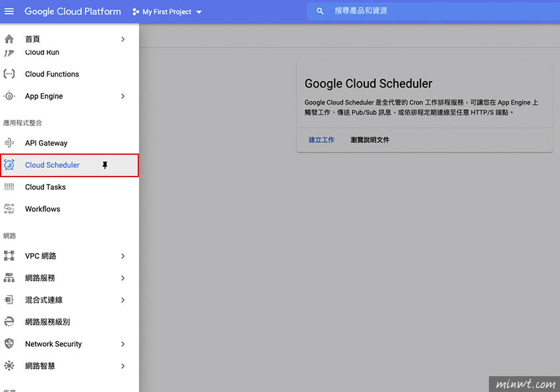Select Cloud Tasks in the sidebar
This screenshot has width=560, height=392.
click(69, 186)
